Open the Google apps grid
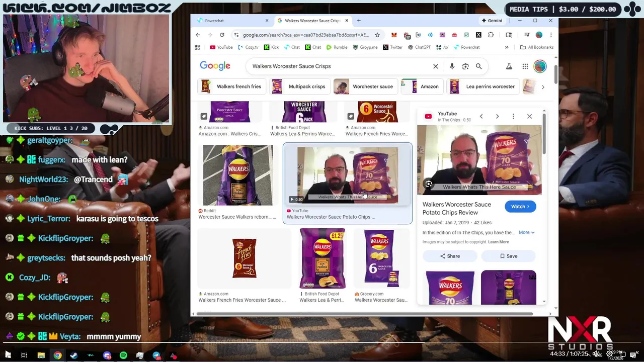This screenshot has height=362, width=644. point(525,66)
